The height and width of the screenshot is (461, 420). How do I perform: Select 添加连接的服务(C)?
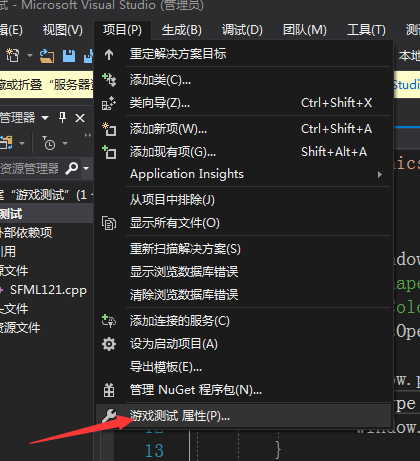click(243, 321)
